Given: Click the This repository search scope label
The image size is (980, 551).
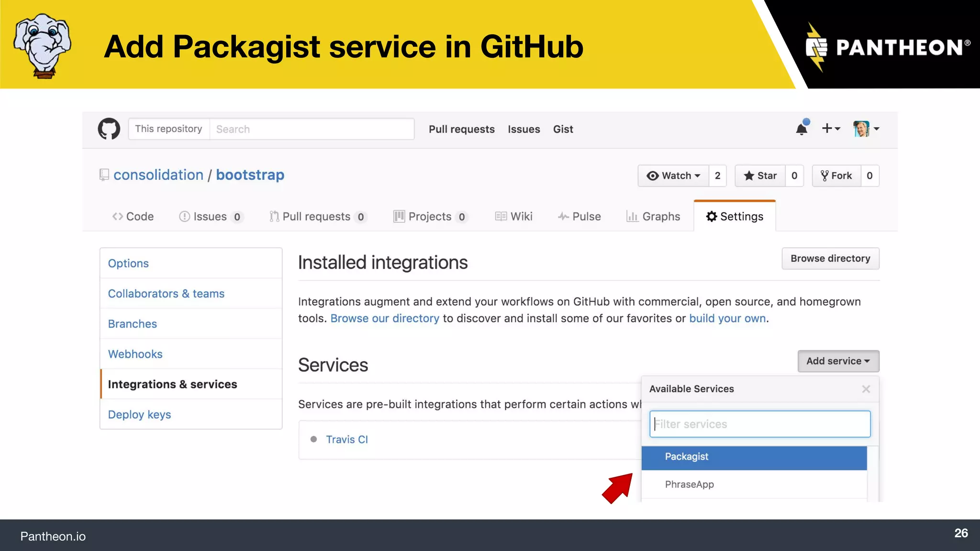Looking at the screenshot, I should 168,129.
